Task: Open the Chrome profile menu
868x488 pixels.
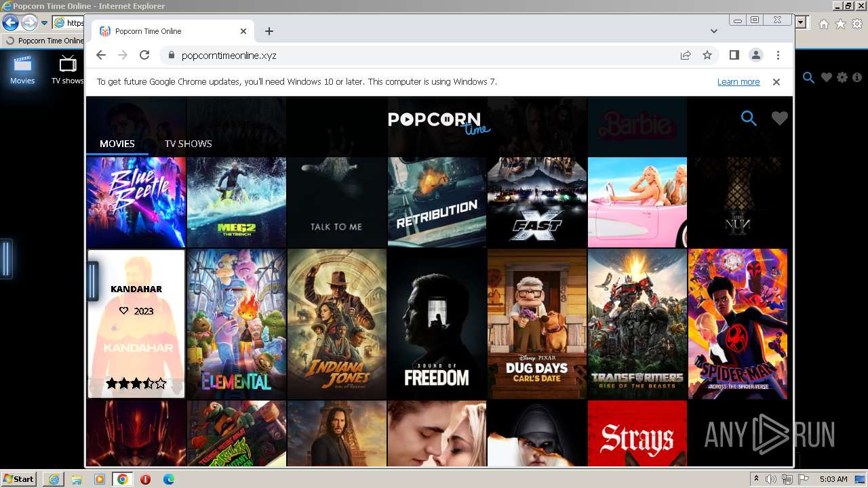Action: (x=755, y=56)
